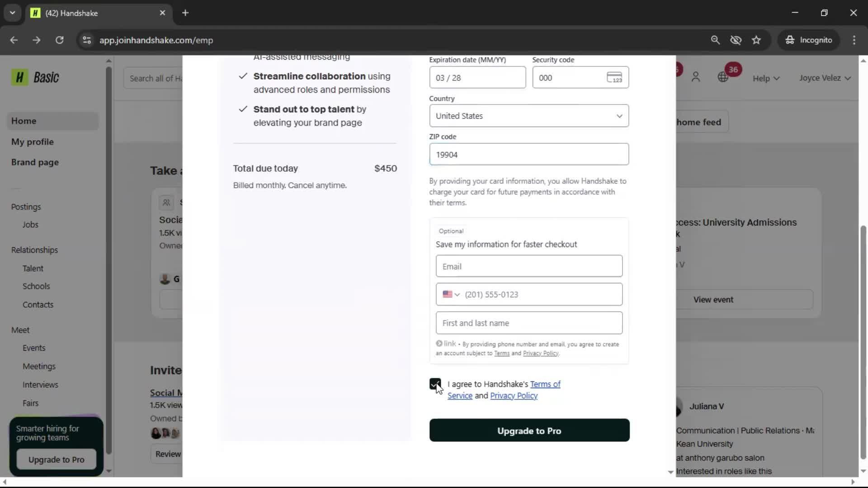Click the modal scroll down arrow

[670, 472]
